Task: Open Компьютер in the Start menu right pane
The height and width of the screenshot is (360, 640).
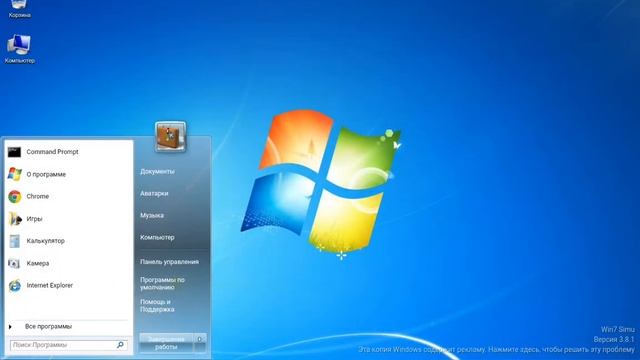Action: pyautogui.click(x=157, y=237)
